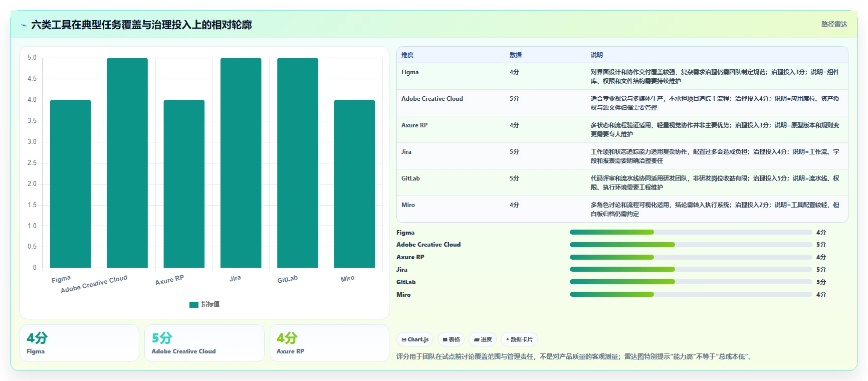Image resolution: width=868 pixels, height=381 pixels.
Task: Click the Miro label in the progress list
Action: tap(403, 295)
